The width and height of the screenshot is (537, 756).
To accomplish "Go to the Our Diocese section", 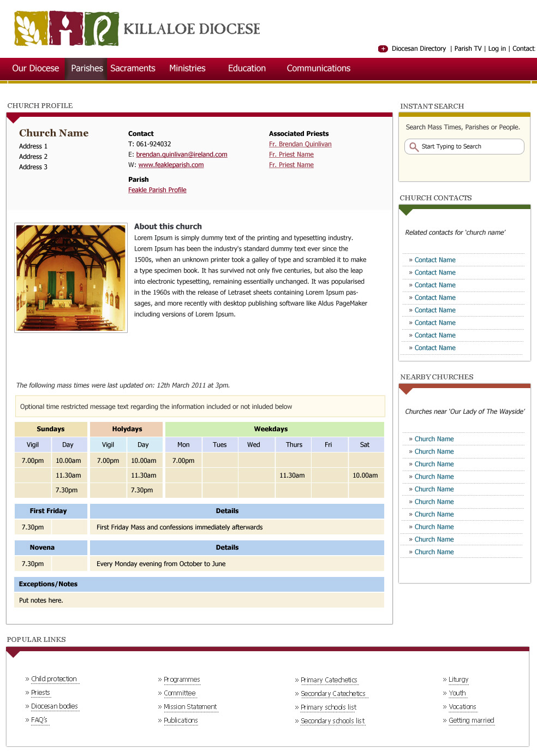I will click(35, 68).
